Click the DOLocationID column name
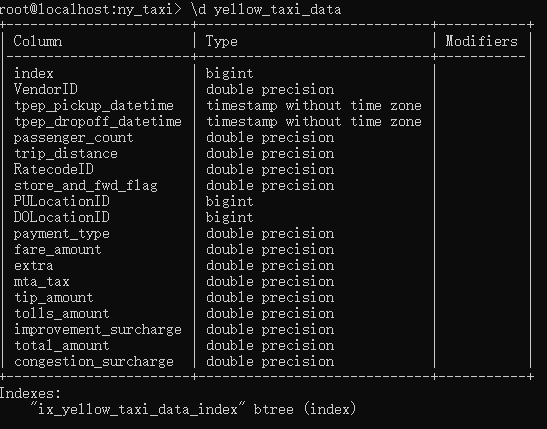 (62, 217)
